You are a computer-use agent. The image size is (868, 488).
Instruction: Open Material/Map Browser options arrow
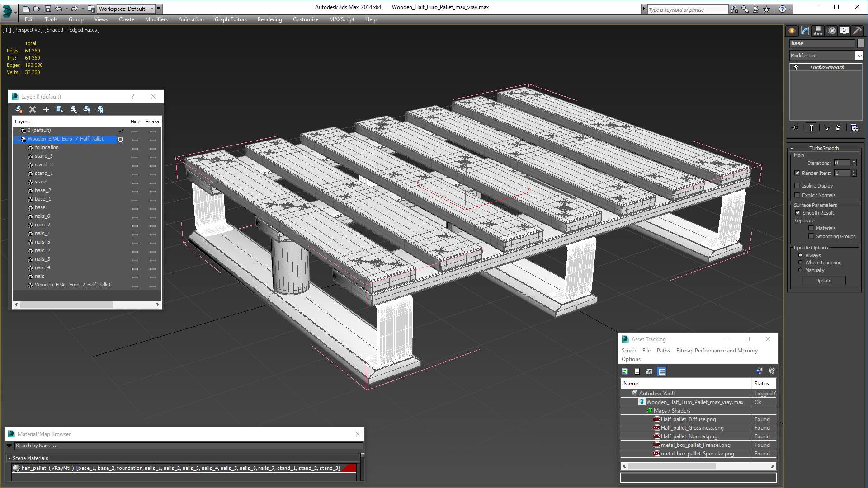click(9, 446)
